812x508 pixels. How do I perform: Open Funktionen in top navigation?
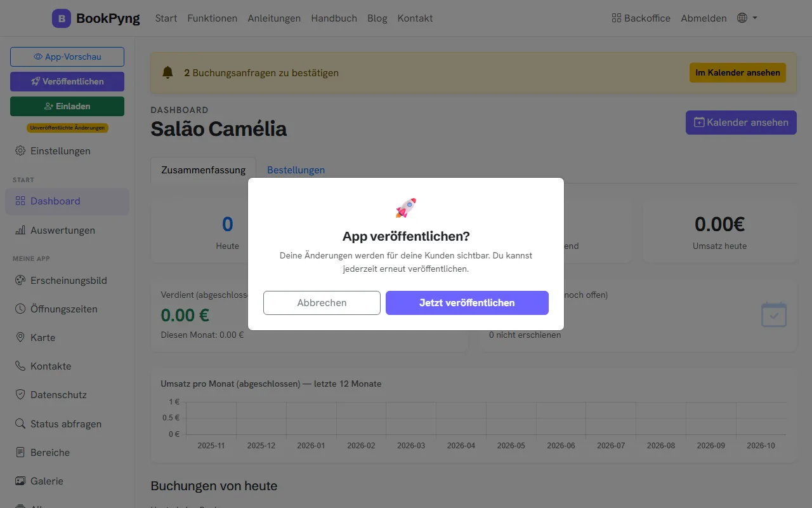(x=213, y=18)
